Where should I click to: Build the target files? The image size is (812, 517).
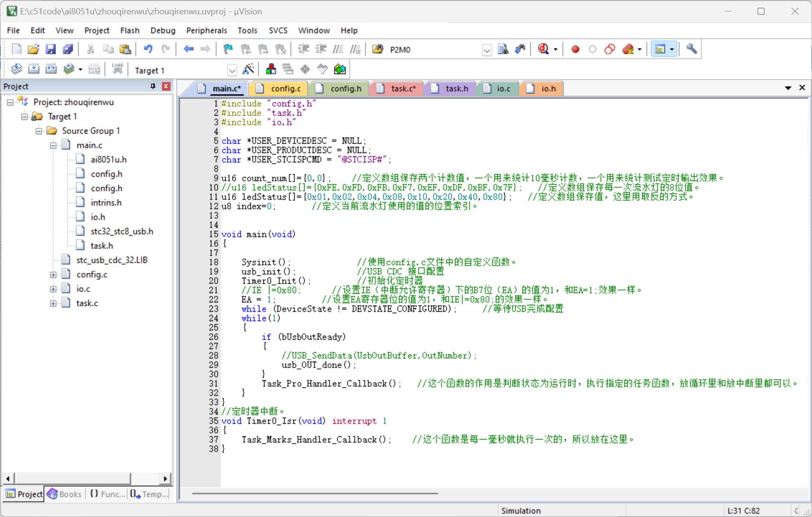point(33,69)
